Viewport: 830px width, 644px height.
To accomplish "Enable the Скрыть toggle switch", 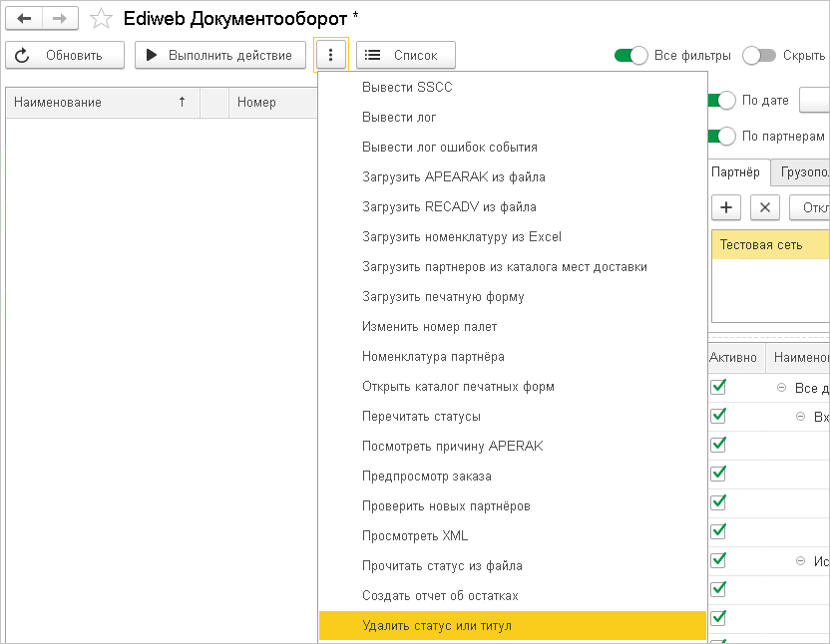I will pos(759,55).
